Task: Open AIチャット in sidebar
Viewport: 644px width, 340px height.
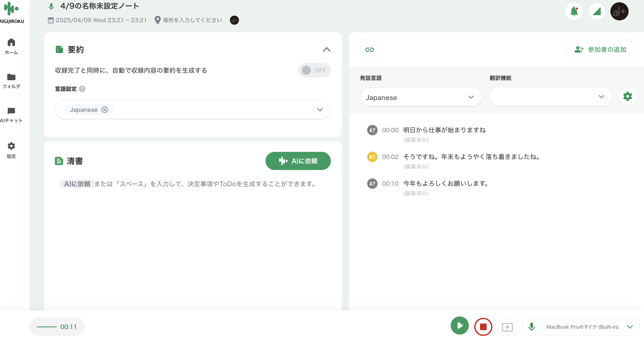Action: pyautogui.click(x=11, y=115)
